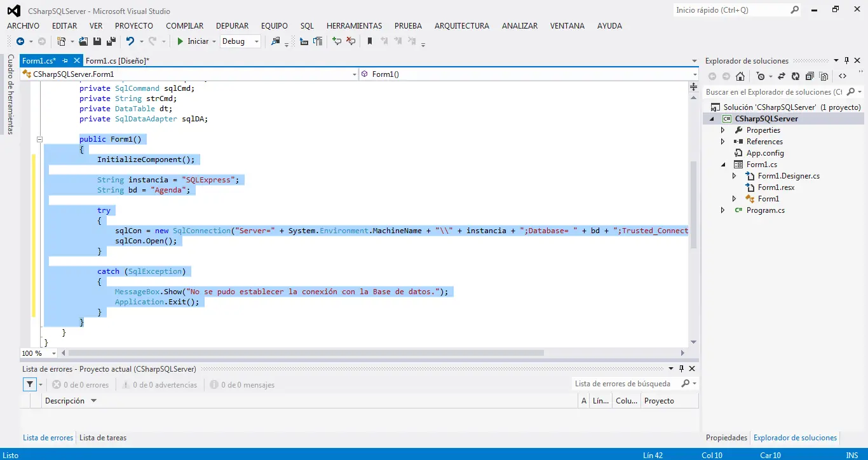Expand the Form1.Designer.cs node
The width and height of the screenshot is (868, 460).
coord(735,176)
